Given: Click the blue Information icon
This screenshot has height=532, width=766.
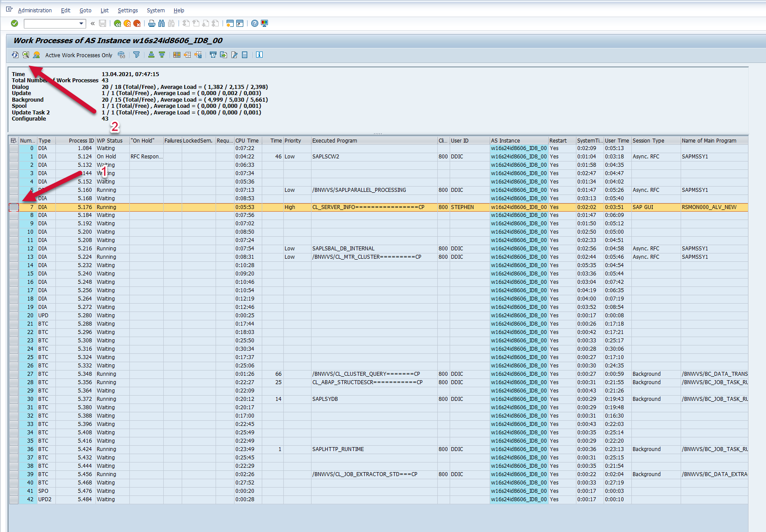Looking at the screenshot, I should (260, 55).
